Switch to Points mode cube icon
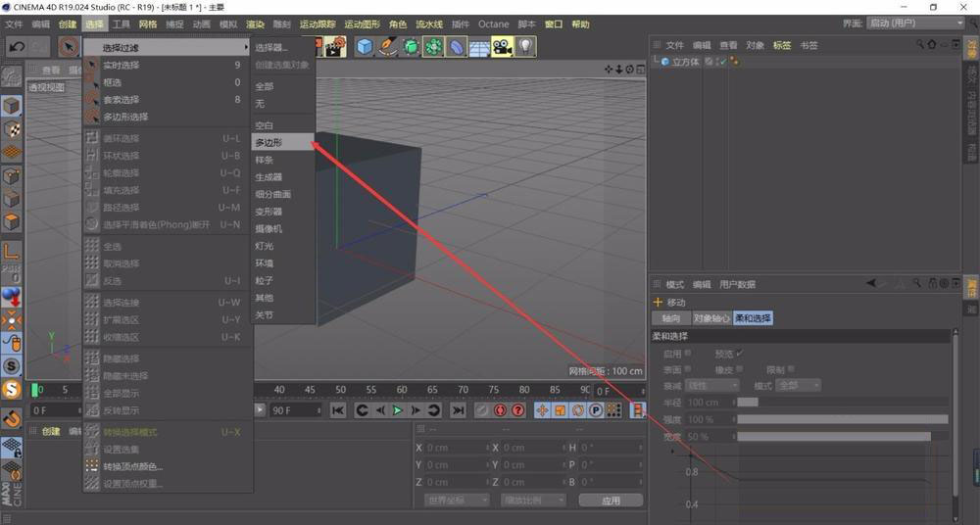 11,177
